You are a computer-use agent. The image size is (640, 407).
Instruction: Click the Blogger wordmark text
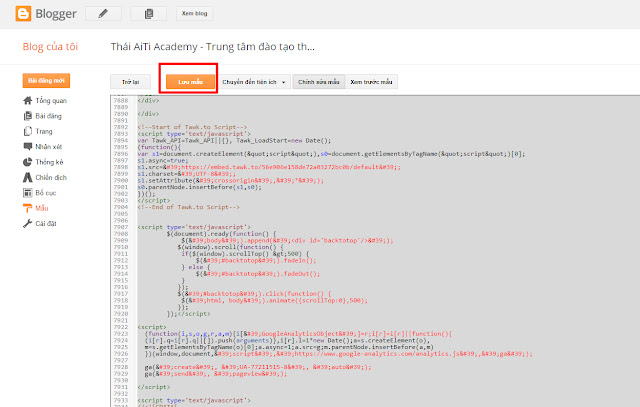pyautogui.click(x=56, y=14)
